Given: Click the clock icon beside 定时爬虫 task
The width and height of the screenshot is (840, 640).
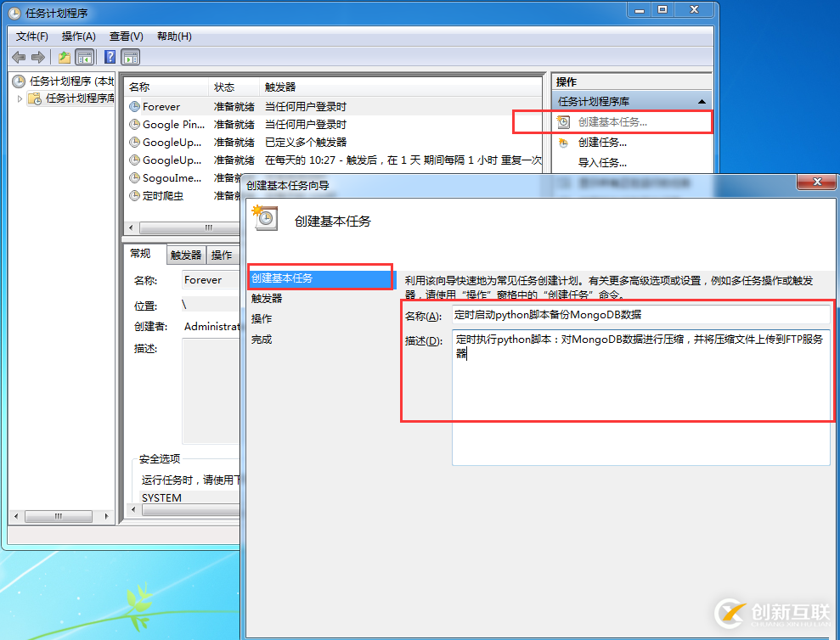Looking at the screenshot, I should (134, 195).
